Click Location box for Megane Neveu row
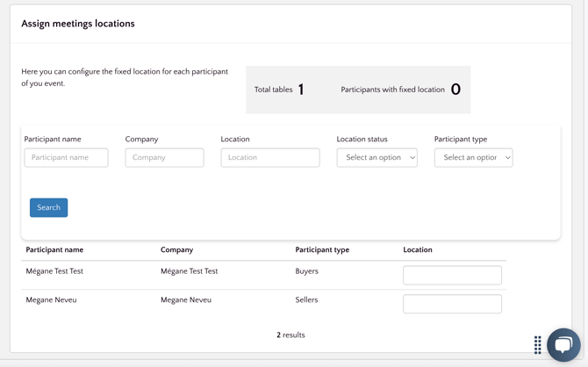Viewport: 588px width, 367px height. click(x=452, y=304)
